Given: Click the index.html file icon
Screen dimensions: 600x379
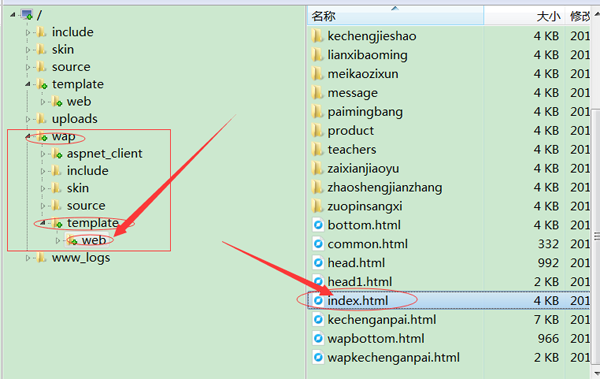Looking at the screenshot, I should coord(318,301).
